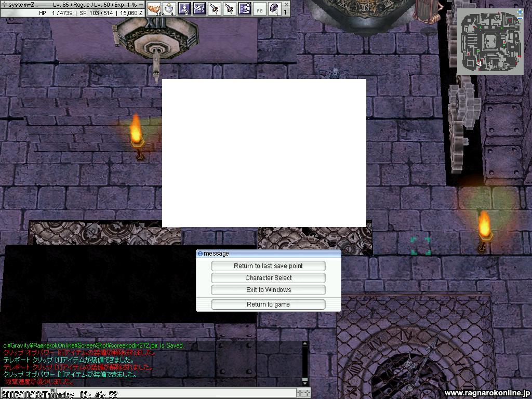This screenshot has width=532, height=399.
Task: Activate the running figure skill icon
Action: click(x=245, y=8)
